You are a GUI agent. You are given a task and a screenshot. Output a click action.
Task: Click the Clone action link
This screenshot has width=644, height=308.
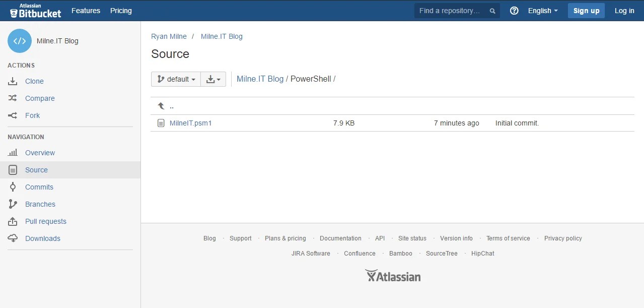pos(34,81)
